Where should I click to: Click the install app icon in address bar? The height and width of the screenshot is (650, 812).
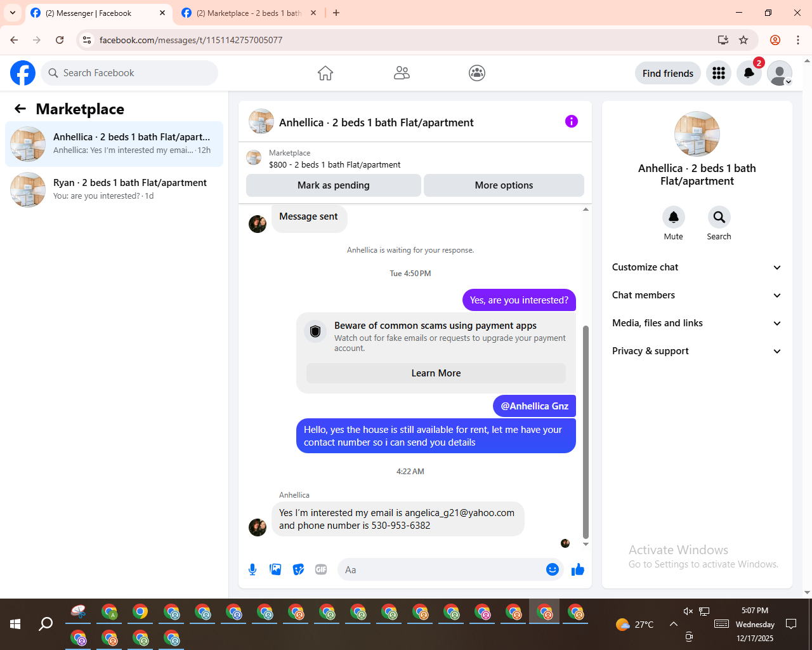723,40
